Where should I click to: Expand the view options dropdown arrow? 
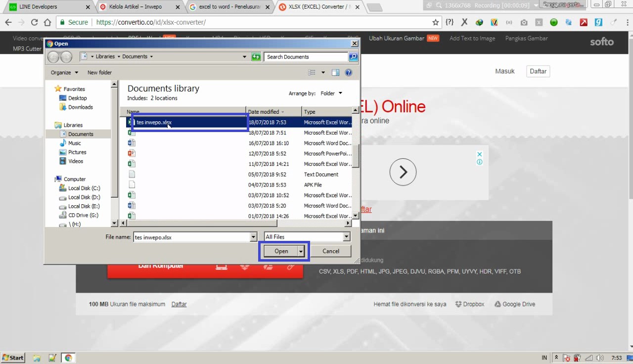pos(323,72)
